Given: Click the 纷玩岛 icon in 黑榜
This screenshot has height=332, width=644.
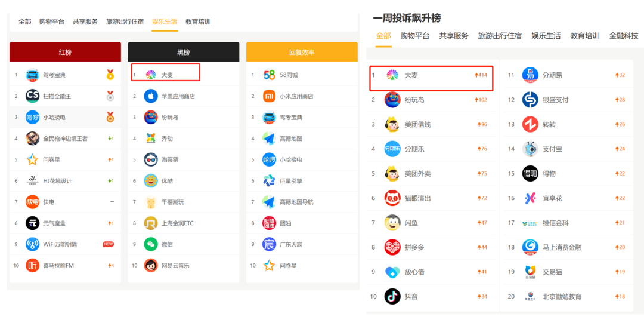Looking at the screenshot, I should pyautogui.click(x=151, y=117).
